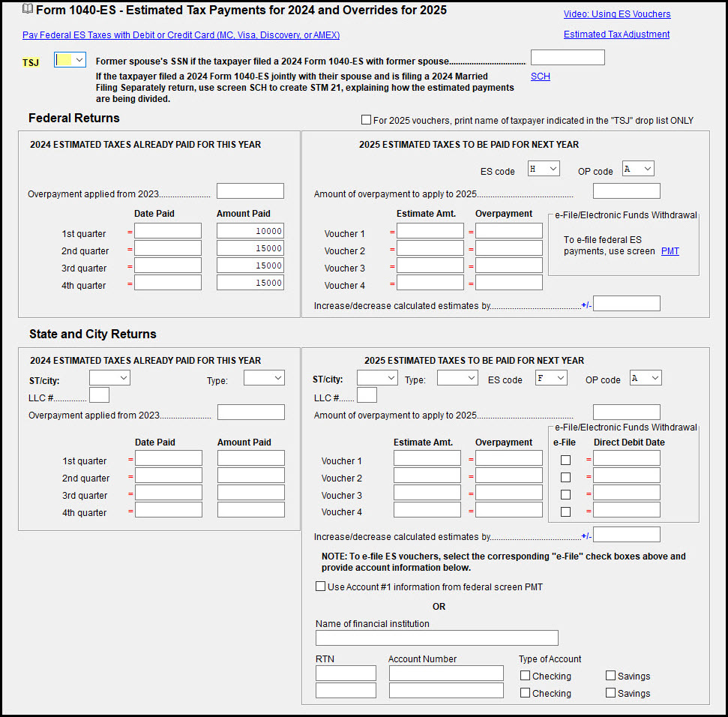Click the second RTN field
The height and width of the screenshot is (717, 728).
[x=346, y=691]
